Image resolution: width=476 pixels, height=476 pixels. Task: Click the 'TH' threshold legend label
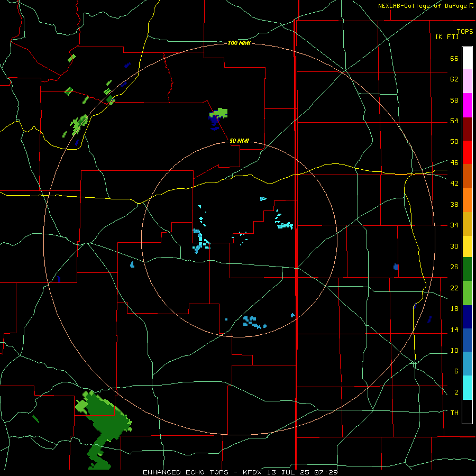pyautogui.click(x=454, y=413)
